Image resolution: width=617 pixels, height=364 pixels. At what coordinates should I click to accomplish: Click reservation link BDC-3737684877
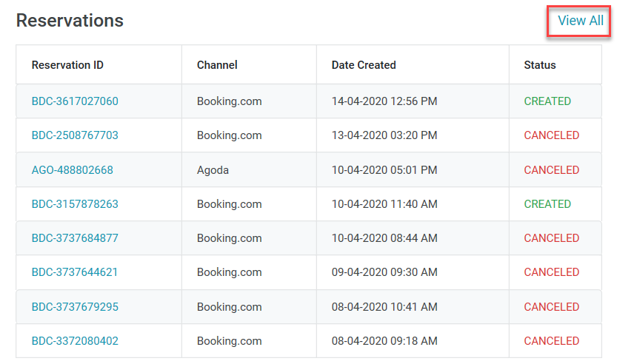point(75,238)
